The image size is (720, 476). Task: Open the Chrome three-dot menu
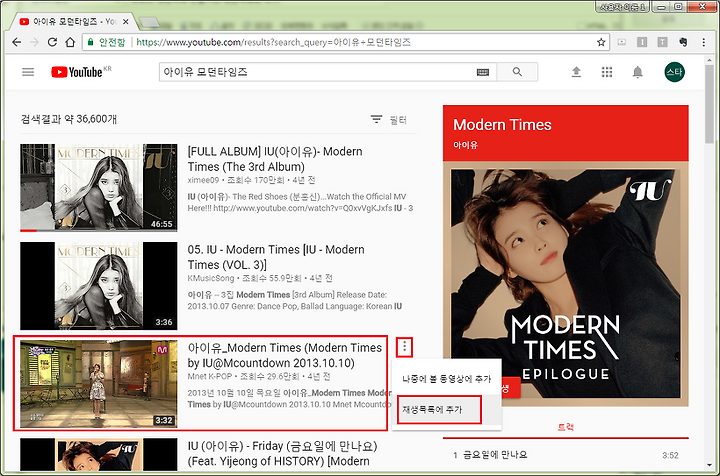(x=703, y=42)
